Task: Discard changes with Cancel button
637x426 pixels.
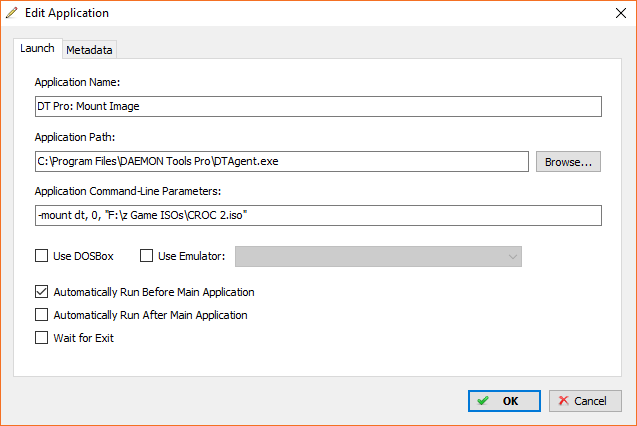Action: (x=585, y=401)
